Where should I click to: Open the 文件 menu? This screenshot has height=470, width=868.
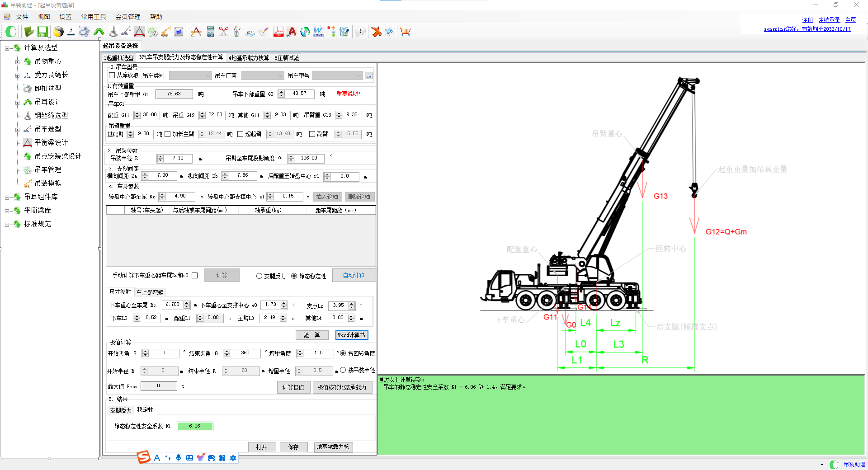coord(22,17)
